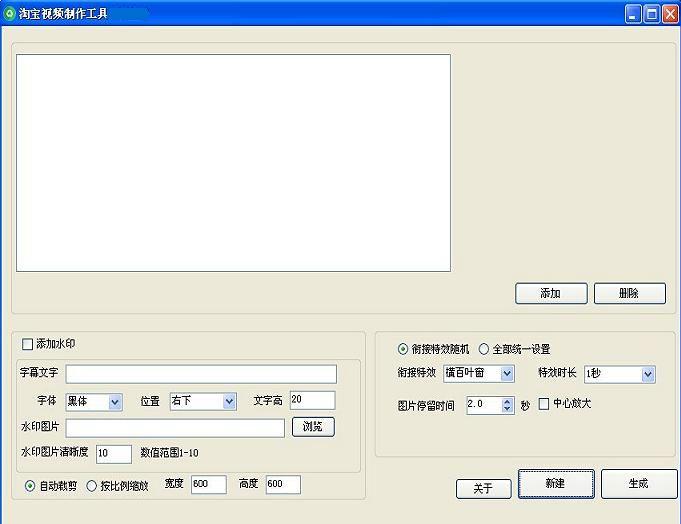Click 浏览 to browse watermark image
Screen dimensions: 681x524
click(313, 427)
